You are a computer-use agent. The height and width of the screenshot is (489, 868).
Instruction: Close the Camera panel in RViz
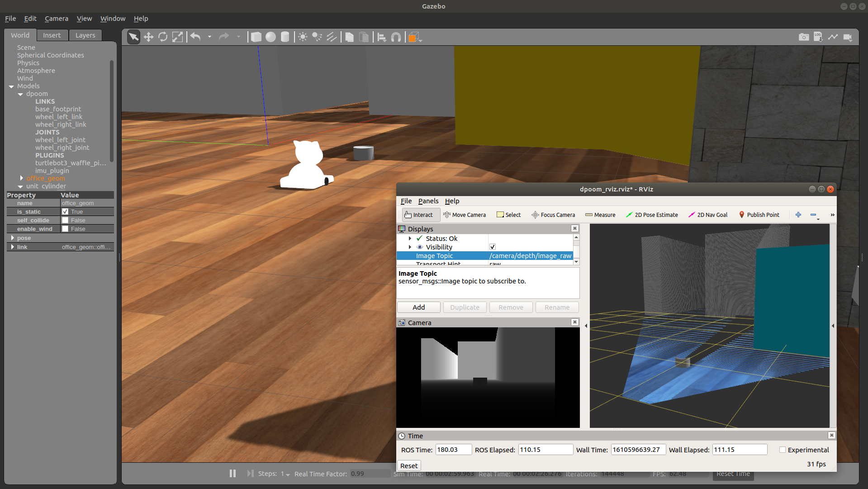pyautogui.click(x=574, y=322)
